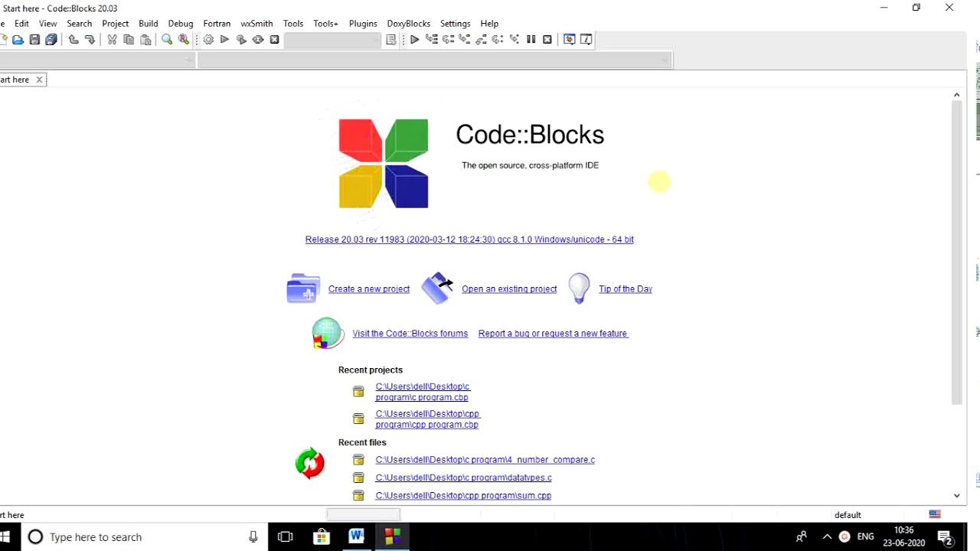980x551 pixels.
Task: Save the file using the floppy disk icon
Action: pyautogui.click(x=34, y=40)
